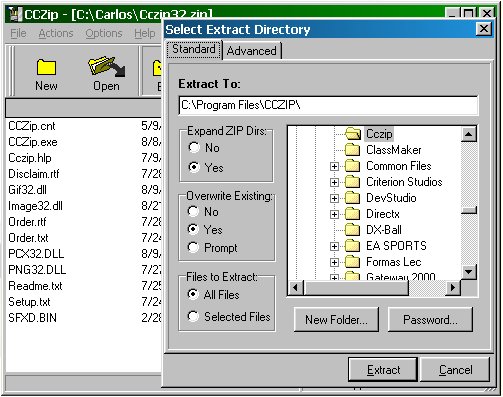
Task: Click the Formas Lec folder icon
Action: 352,262
